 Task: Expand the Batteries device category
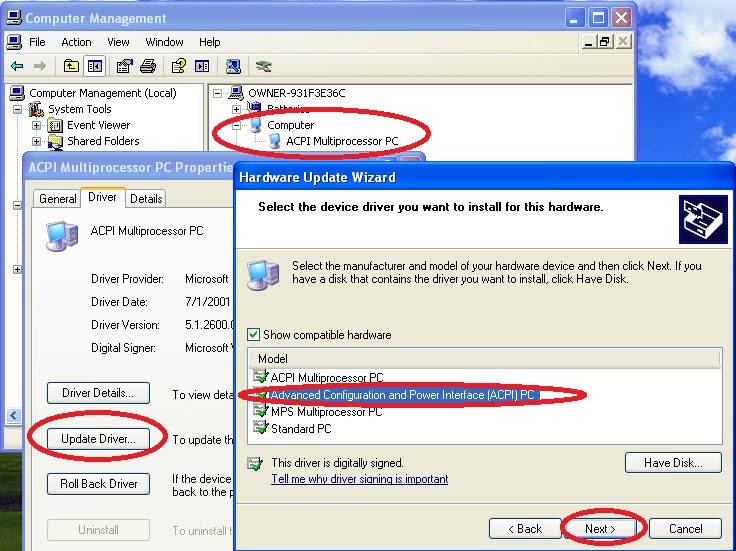(237, 109)
